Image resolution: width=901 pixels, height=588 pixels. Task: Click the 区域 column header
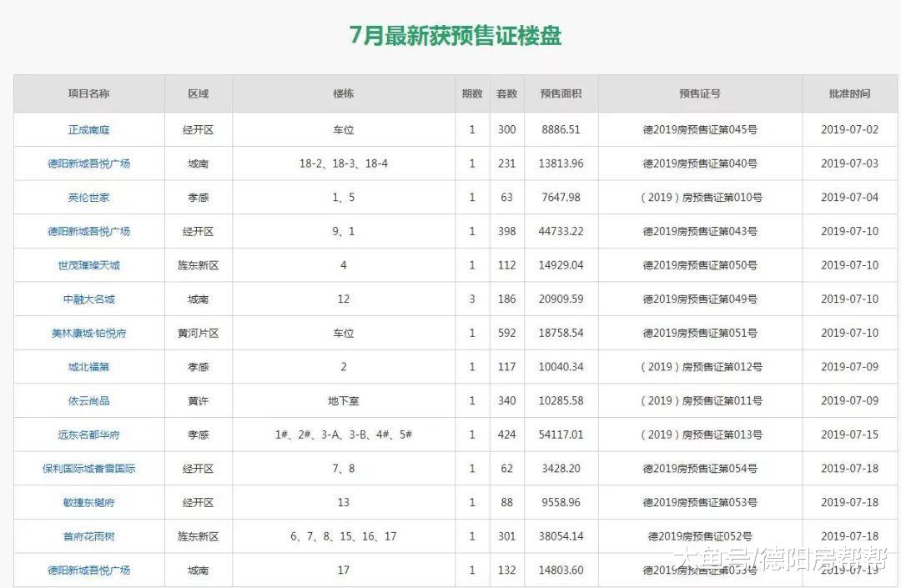(x=198, y=93)
